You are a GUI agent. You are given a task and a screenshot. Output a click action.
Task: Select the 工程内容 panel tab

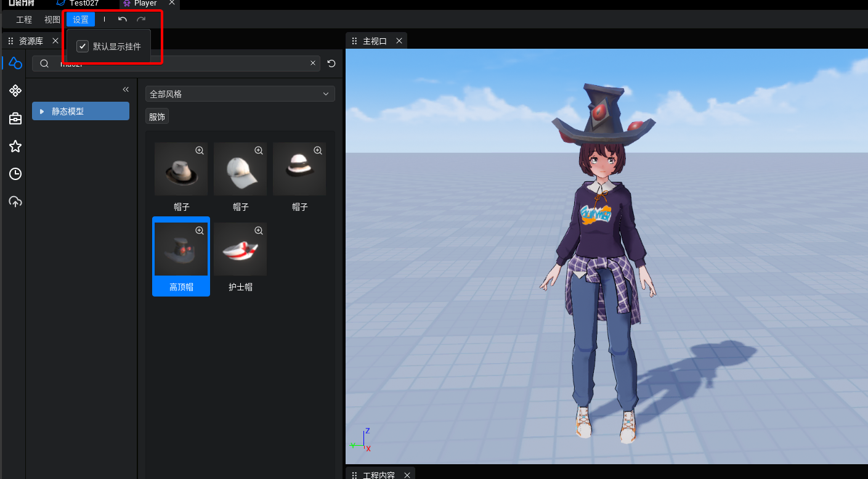click(379, 475)
